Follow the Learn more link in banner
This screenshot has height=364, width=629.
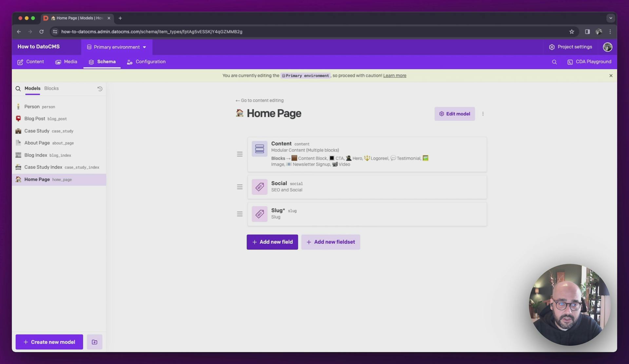tap(395, 76)
